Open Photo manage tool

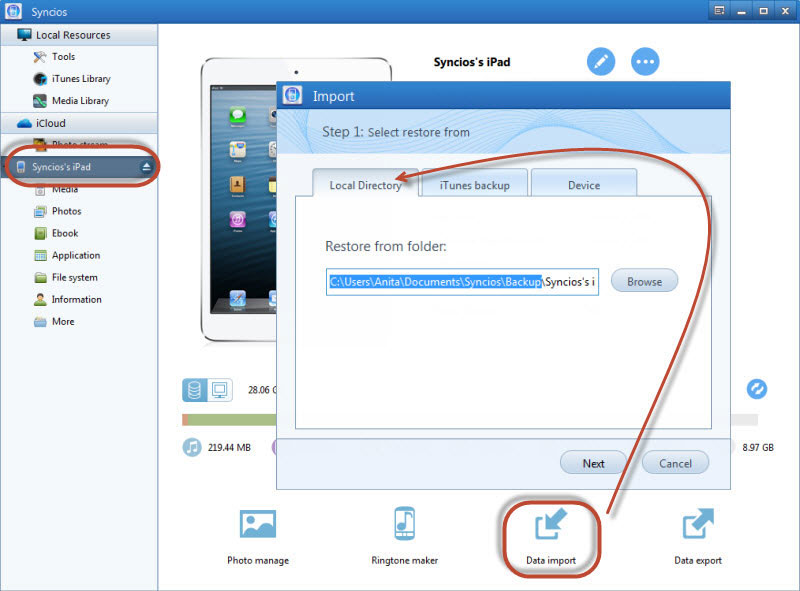pos(258,537)
